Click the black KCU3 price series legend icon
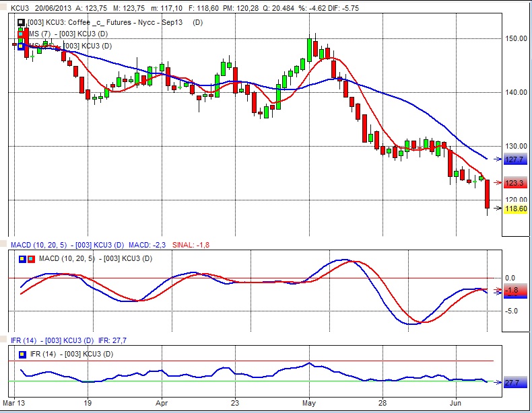The height and width of the screenshot is (413, 532). (x=21, y=23)
